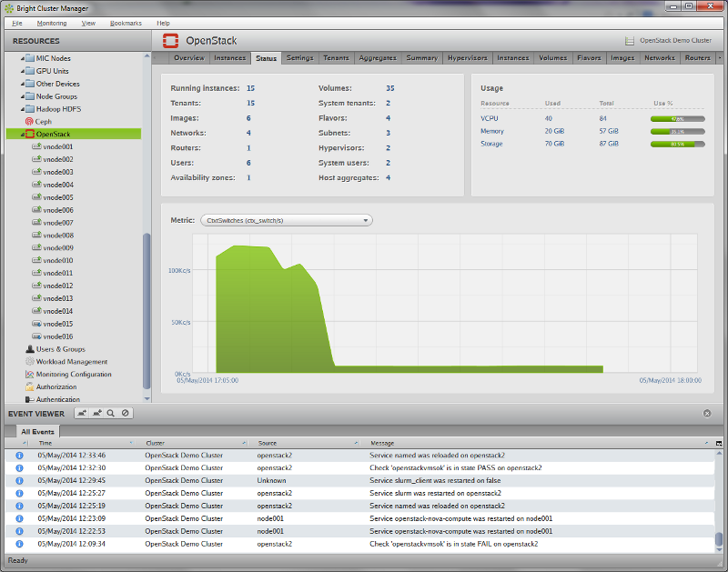
Task: Click the vnode001 node icon
Action: pyautogui.click(x=36, y=146)
